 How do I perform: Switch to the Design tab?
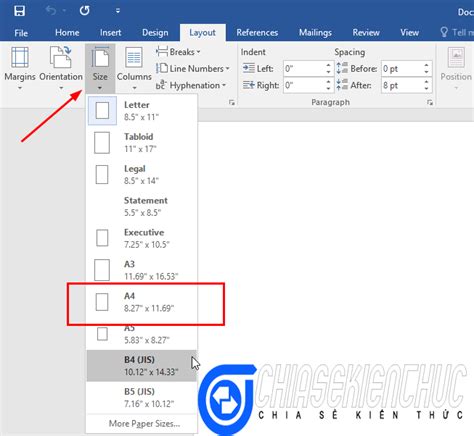pos(155,33)
